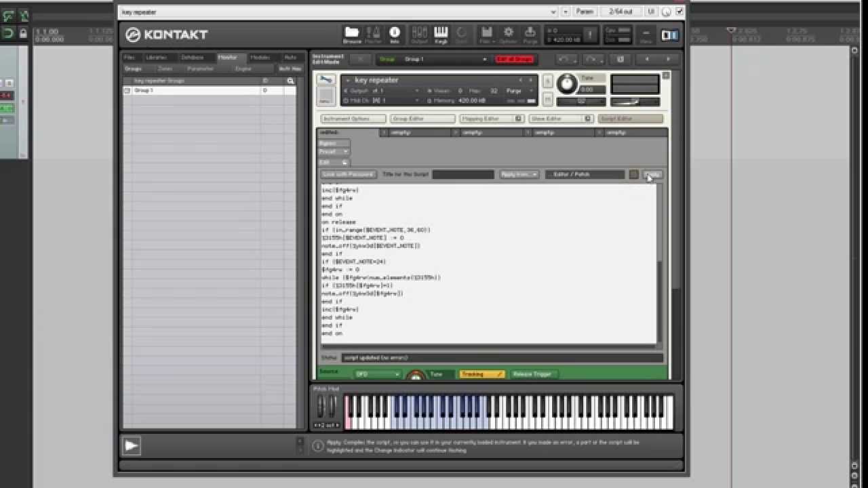868x488 pixels.
Task: Open the Output mixer icon
Action: [x=420, y=34]
